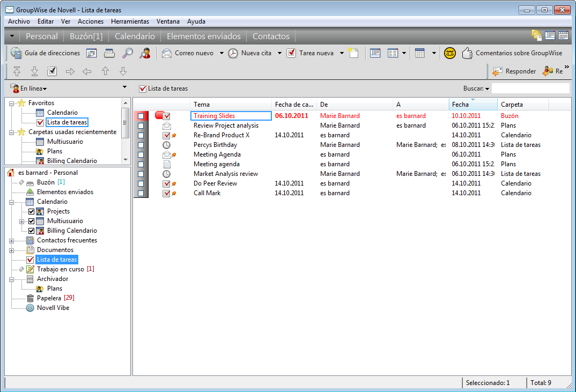The width and height of the screenshot is (576, 392).
Task: Click the home icon beside es barnard - Personal
Action: tap(11, 173)
